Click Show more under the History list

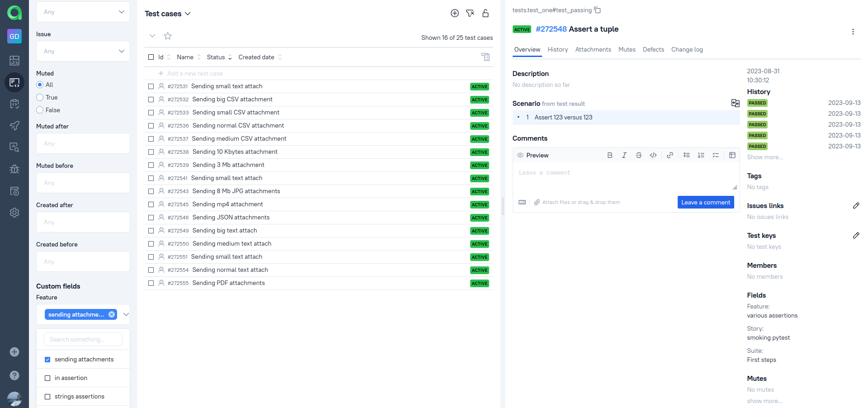[764, 157]
